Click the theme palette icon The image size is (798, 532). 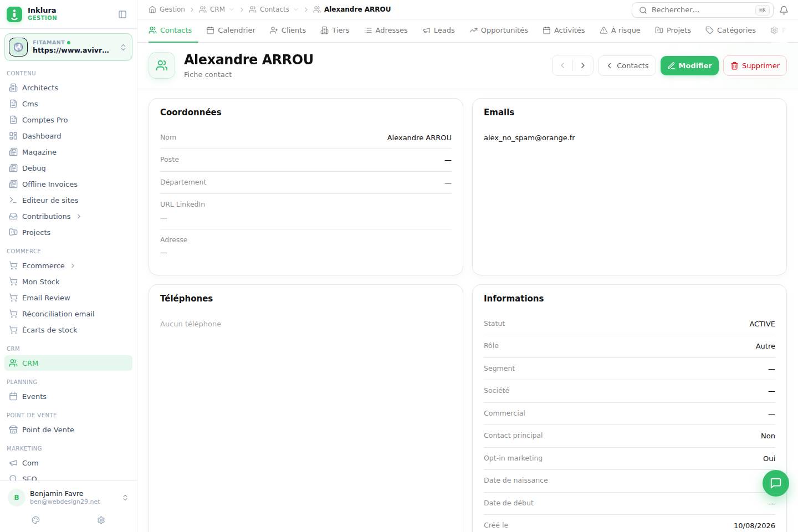36,520
